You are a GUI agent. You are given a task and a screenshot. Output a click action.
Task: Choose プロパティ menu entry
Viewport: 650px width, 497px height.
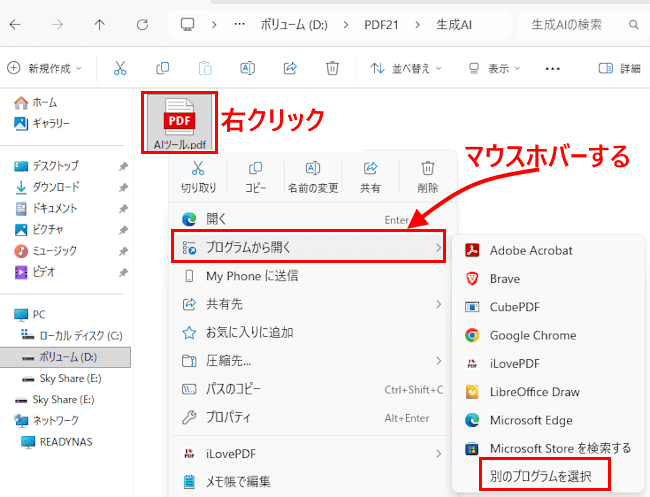(x=309, y=417)
